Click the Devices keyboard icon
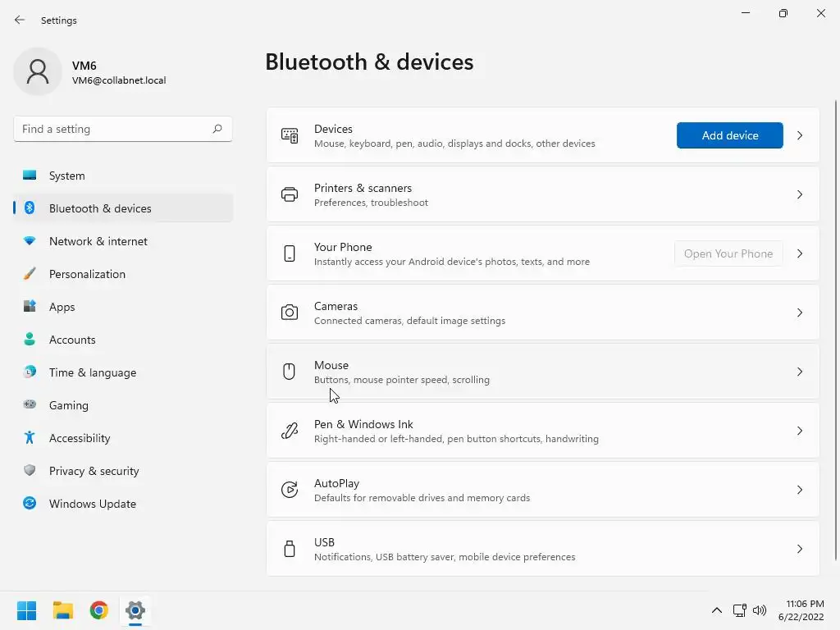The width and height of the screenshot is (840, 630). tap(290, 135)
